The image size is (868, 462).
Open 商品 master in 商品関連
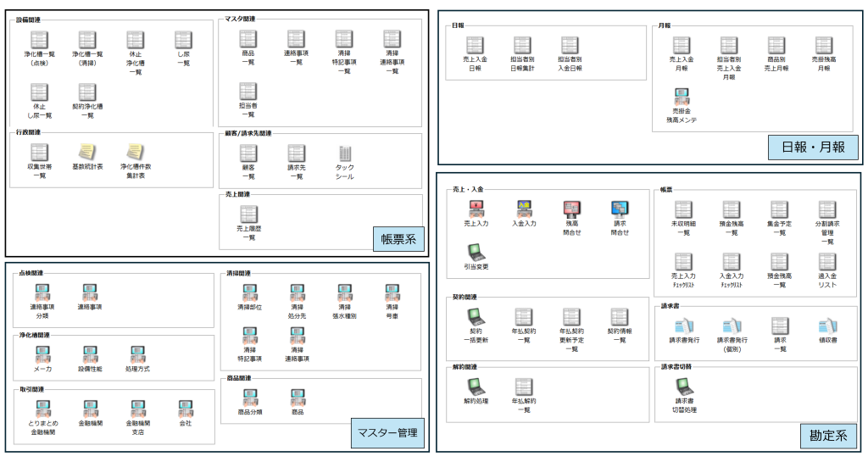click(298, 398)
